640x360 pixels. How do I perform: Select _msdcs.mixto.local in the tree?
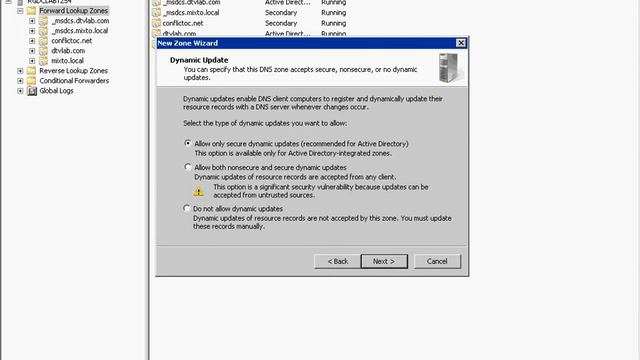80,31
